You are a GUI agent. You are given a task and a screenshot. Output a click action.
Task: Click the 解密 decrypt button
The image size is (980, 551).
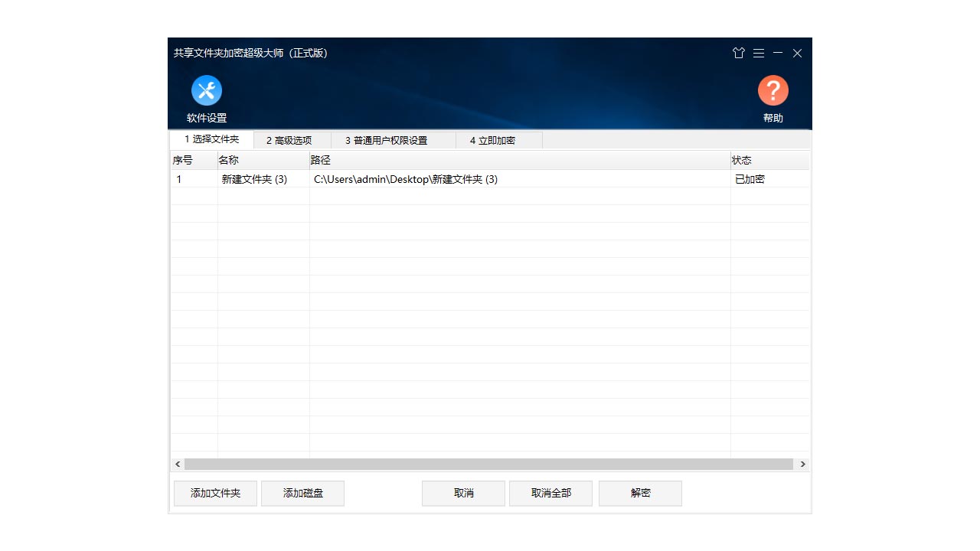(x=640, y=493)
